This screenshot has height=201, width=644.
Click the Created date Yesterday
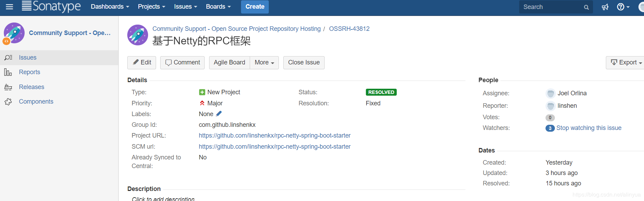pos(559,163)
